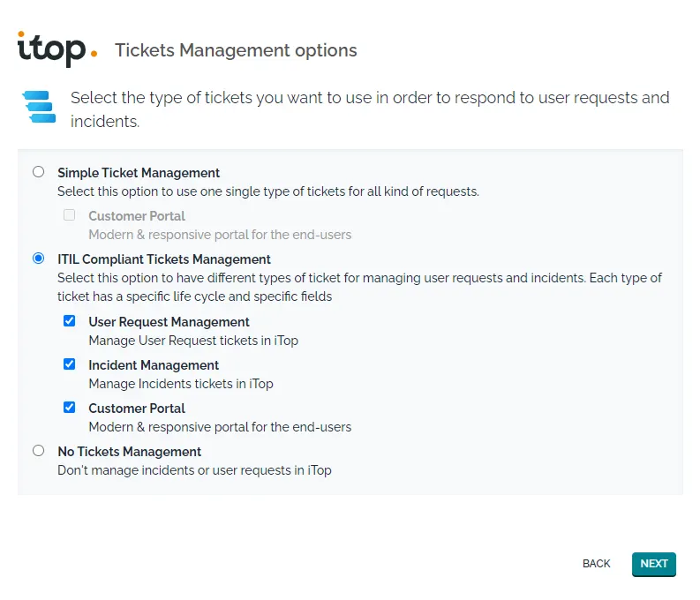700x600 pixels.
Task: Click 'Select this option to use one single type' text
Action: click(x=268, y=191)
